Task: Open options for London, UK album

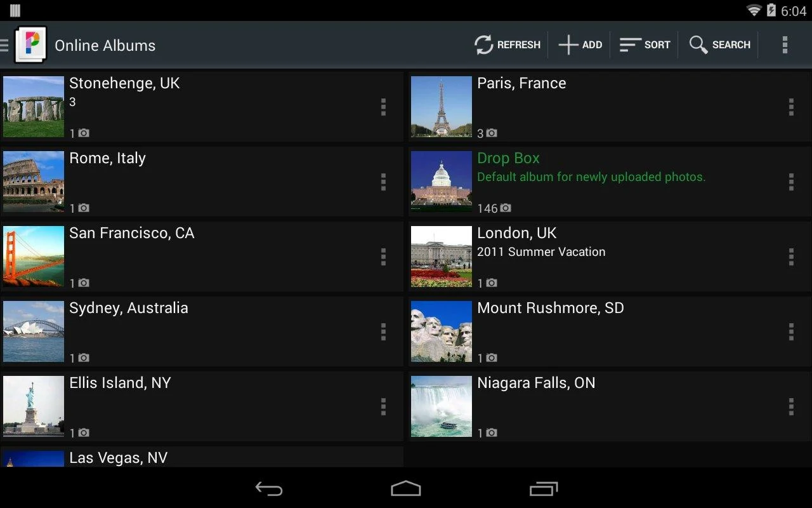Action: (x=792, y=257)
